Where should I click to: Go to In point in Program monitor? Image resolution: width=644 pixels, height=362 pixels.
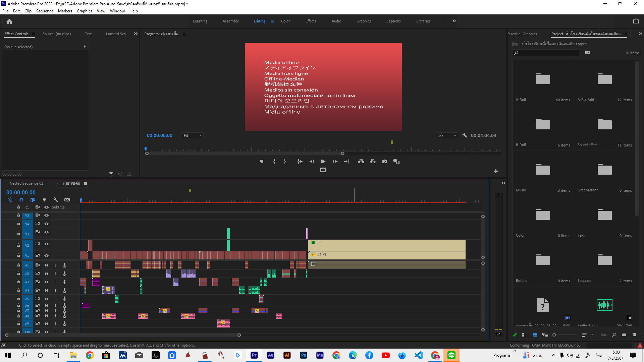coord(300,162)
